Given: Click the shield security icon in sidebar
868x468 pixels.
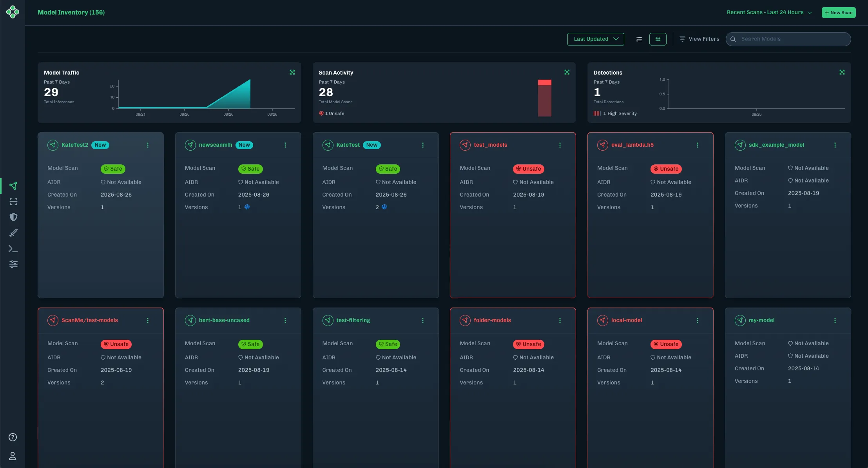Looking at the screenshot, I should point(13,217).
